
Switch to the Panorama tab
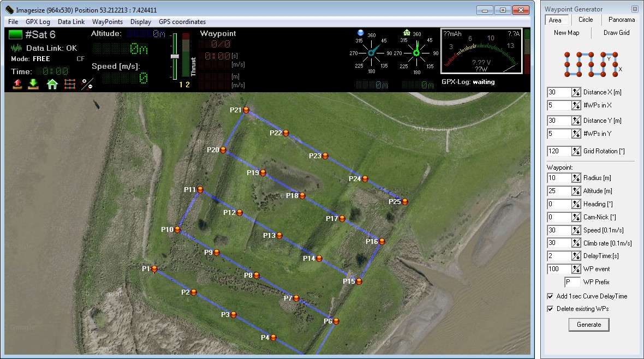(621, 20)
